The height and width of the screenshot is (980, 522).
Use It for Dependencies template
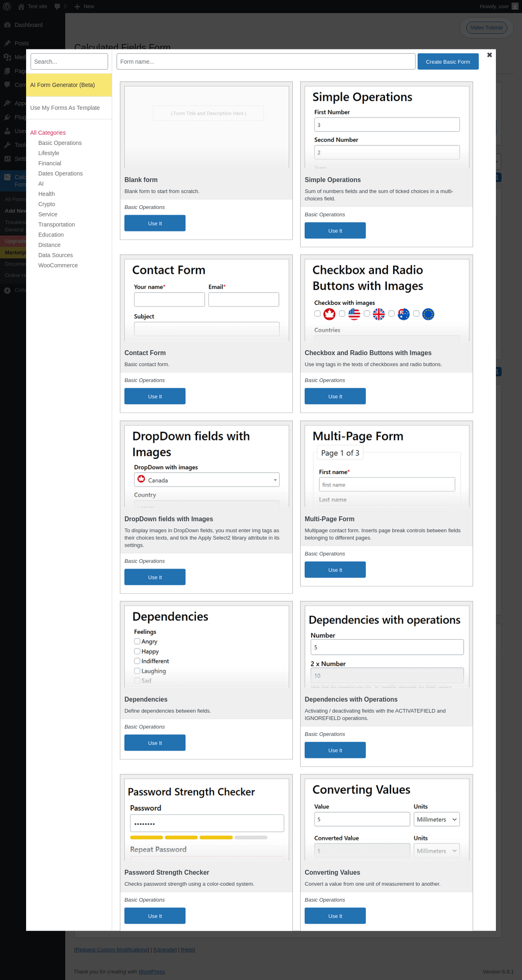pos(155,743)
